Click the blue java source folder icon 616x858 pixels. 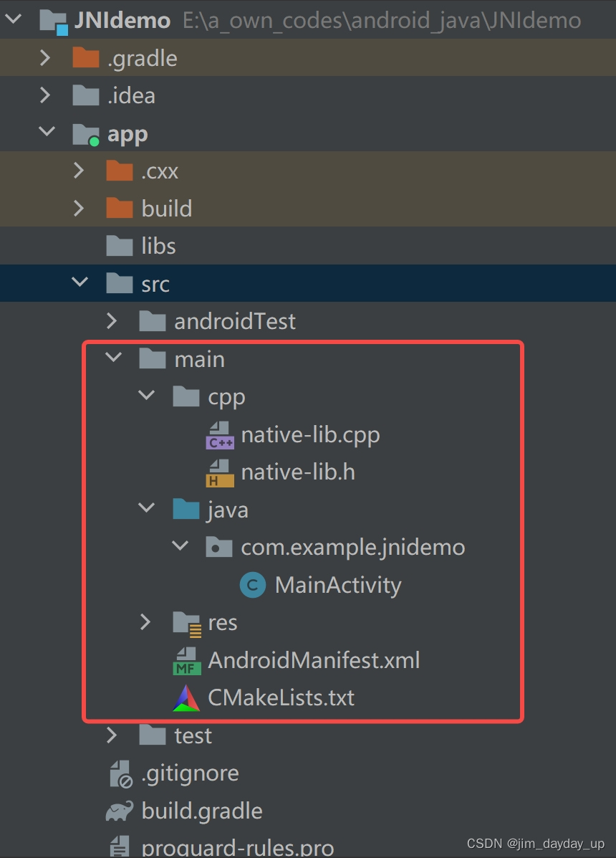pos(186,510)
